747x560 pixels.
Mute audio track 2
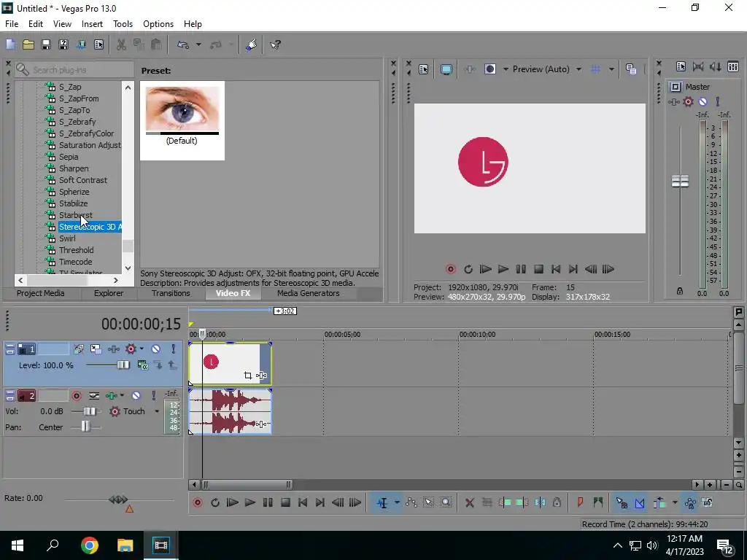[136, 395]
